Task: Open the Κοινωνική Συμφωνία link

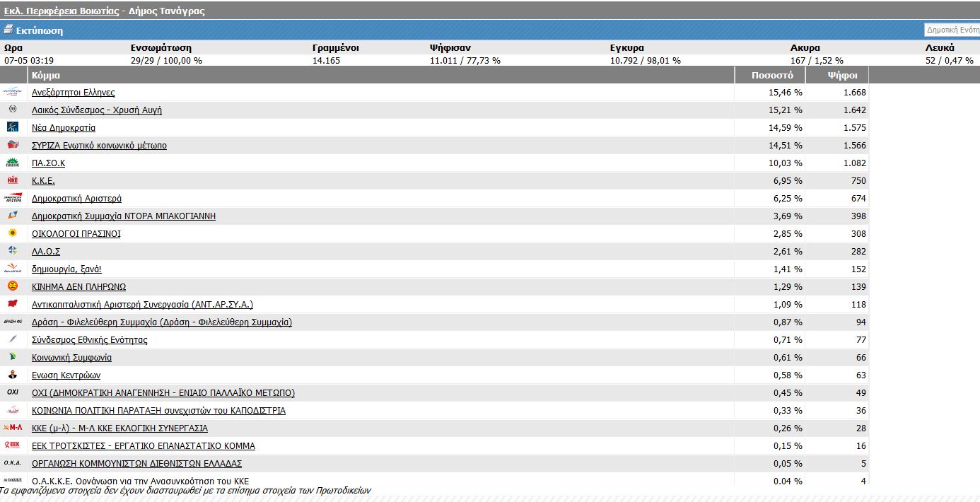Action: 71,358
